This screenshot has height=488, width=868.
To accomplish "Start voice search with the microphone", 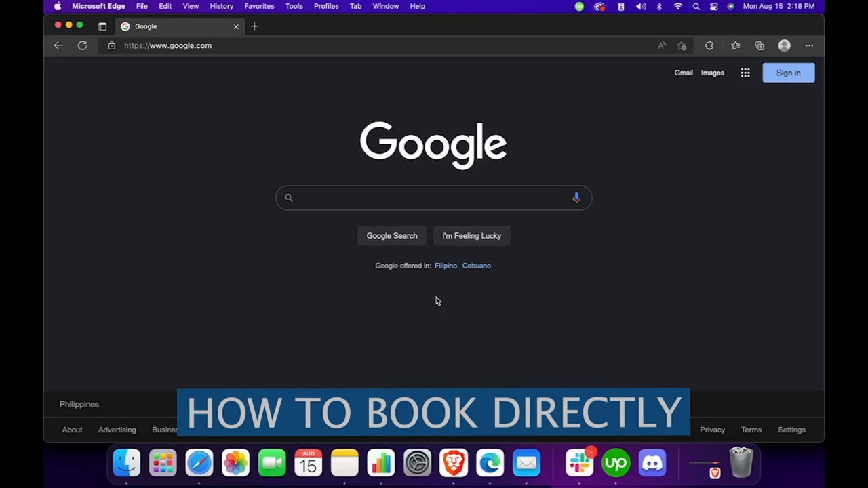I will tap(576, 197).
